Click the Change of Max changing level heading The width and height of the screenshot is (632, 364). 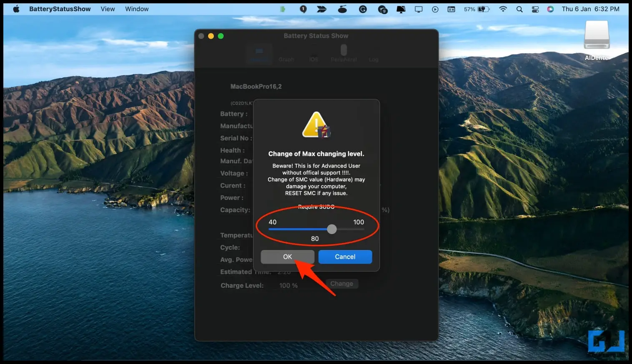316,154
